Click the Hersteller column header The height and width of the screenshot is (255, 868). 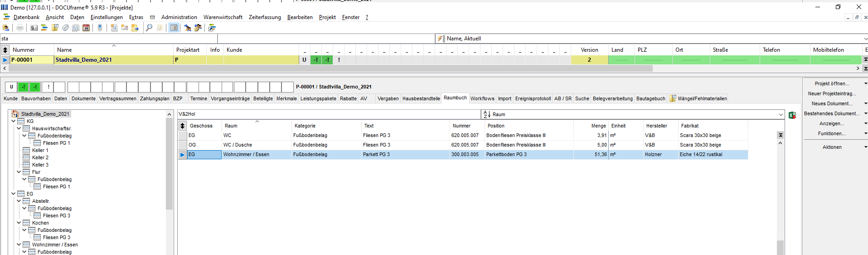[660, 126]
